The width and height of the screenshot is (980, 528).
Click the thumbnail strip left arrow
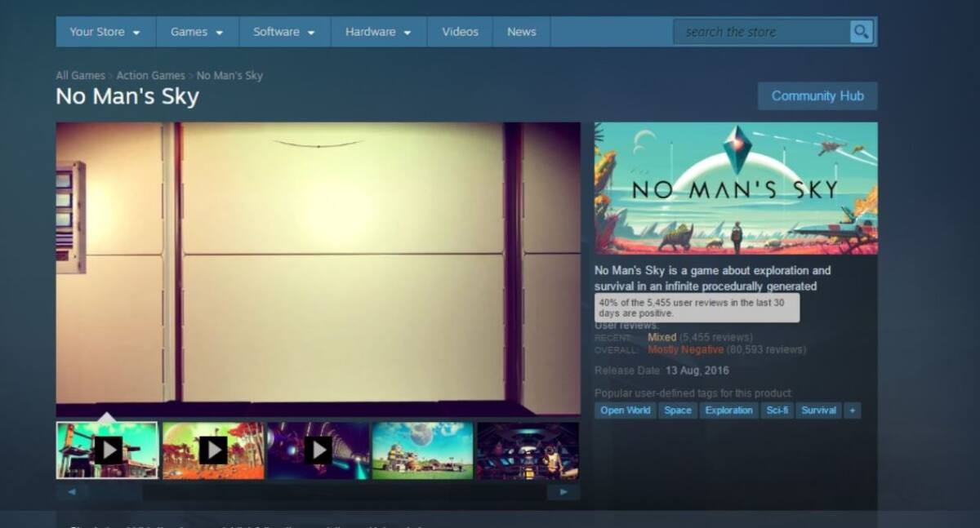tap(72, 492)
